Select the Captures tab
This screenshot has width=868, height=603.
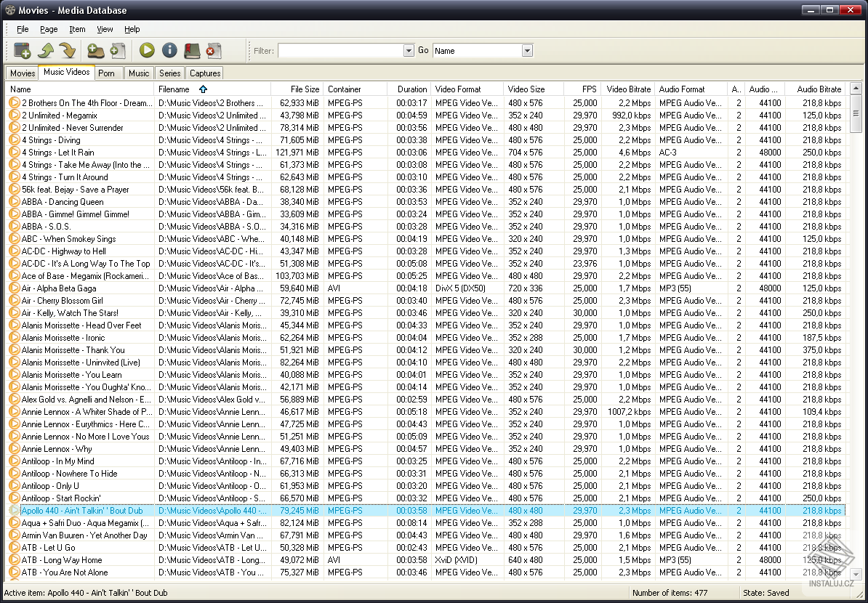click(204, 73)
